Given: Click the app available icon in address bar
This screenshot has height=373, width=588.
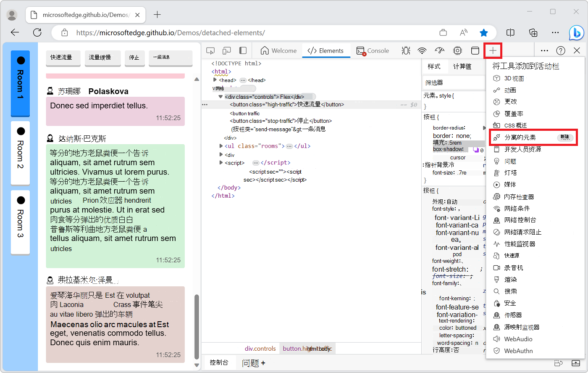Looking at the screenshot, I should tap(443, 33).
